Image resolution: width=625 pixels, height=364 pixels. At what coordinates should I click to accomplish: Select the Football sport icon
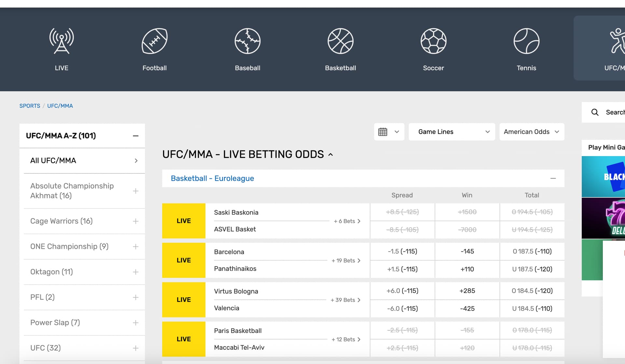[154, 41]
